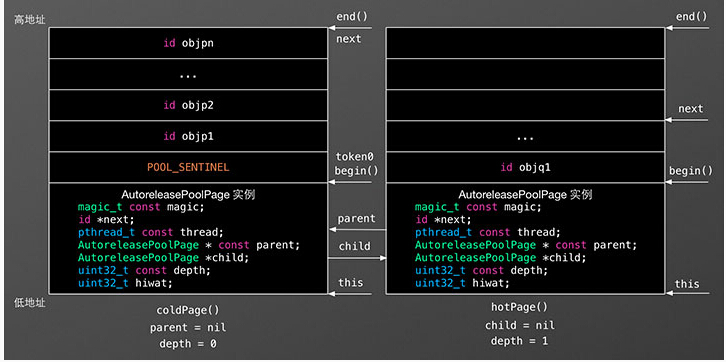
Task: Click the 'id objp2' cell
Action: click(x=188, y=105)
